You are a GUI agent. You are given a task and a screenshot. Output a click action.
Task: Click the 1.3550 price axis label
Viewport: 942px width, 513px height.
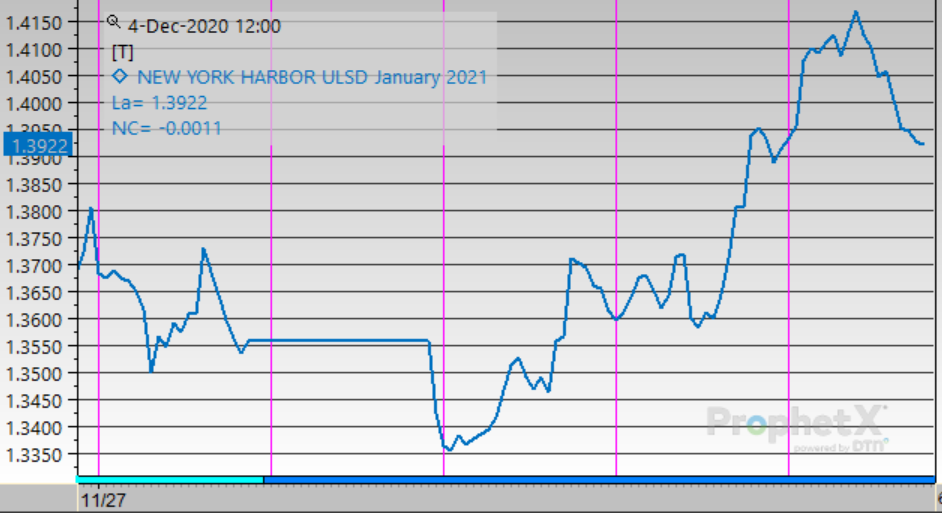[x=36, y=346]
